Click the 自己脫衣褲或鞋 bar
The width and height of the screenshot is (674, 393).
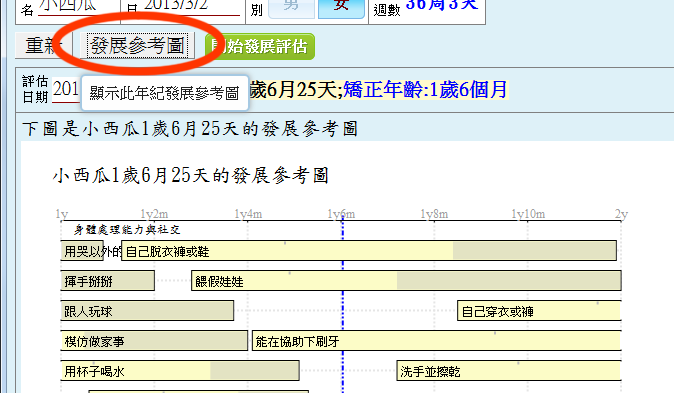pos(369,251)
